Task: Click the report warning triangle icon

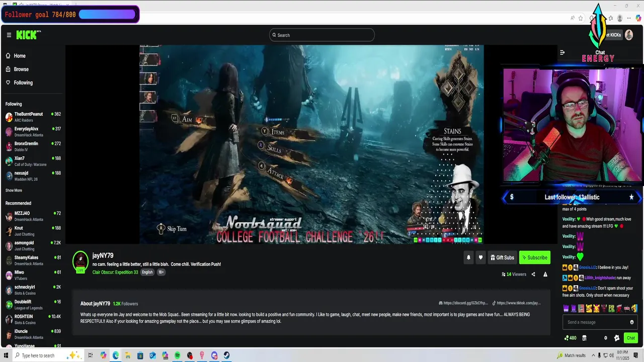Action: (x=545, y=275)
